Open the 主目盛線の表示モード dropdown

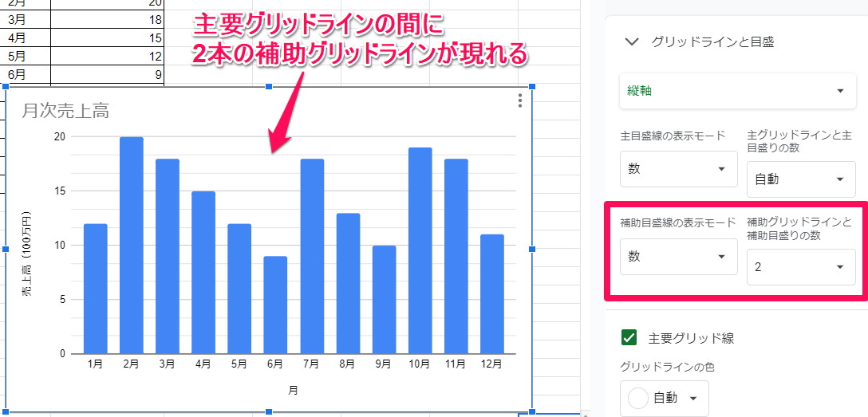click(679, 169)
